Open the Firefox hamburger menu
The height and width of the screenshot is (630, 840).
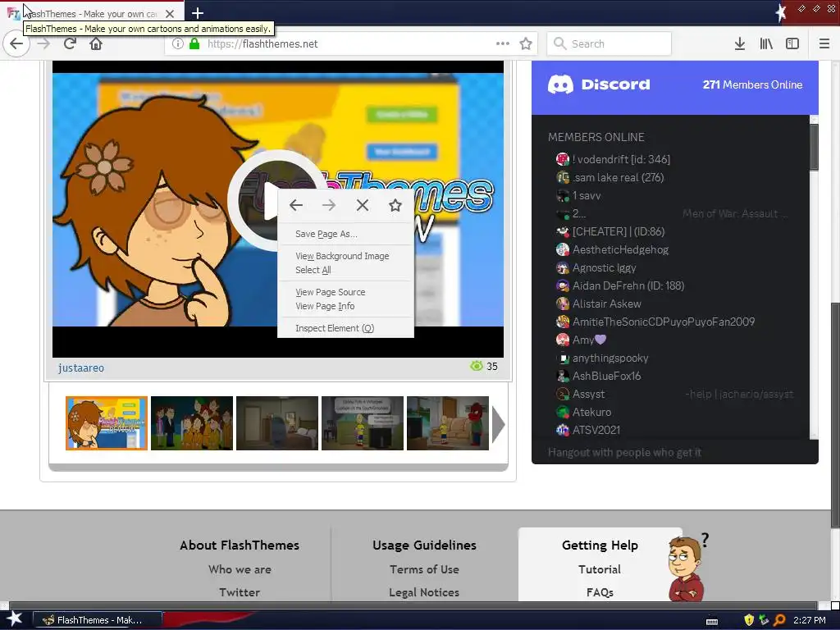tap(824, 44)
